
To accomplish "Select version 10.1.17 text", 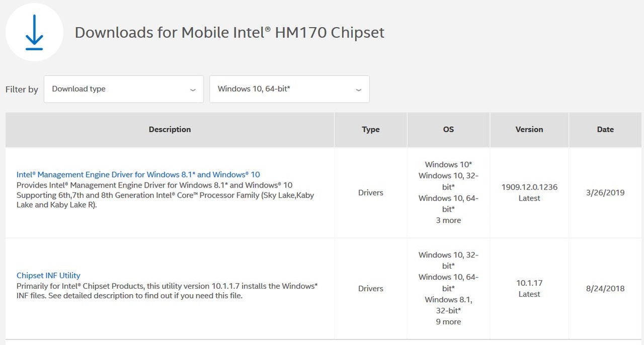I will tap(529, 283).
